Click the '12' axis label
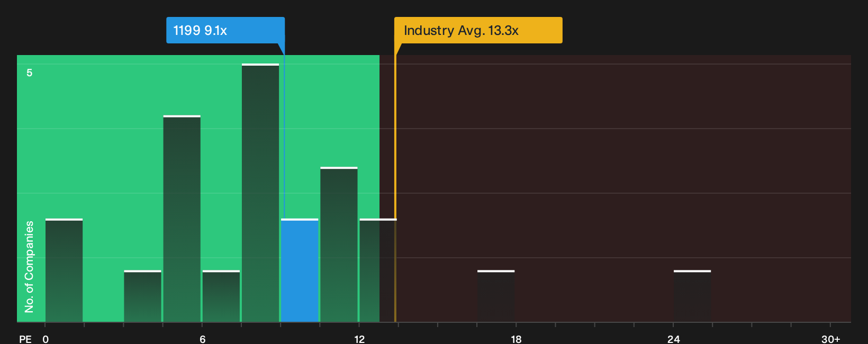Viewport: 868px width, 344px height. coord(359,339)
